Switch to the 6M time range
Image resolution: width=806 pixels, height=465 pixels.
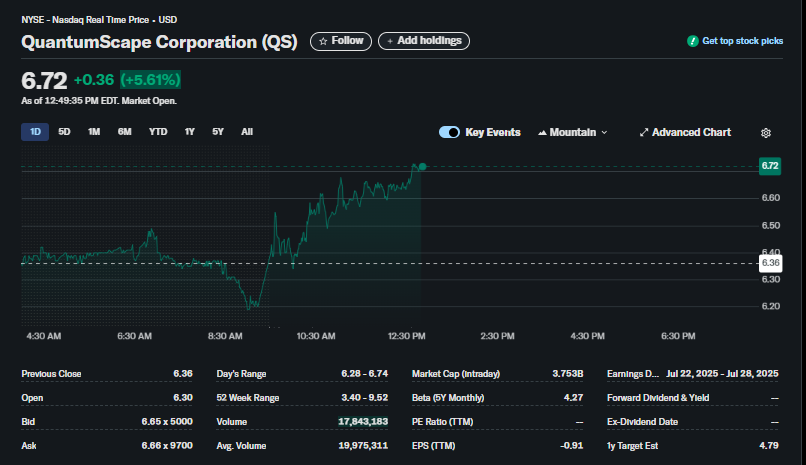(124, 132)
